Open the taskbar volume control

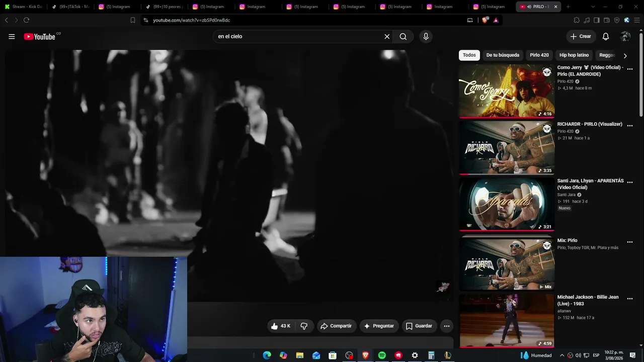578,355
